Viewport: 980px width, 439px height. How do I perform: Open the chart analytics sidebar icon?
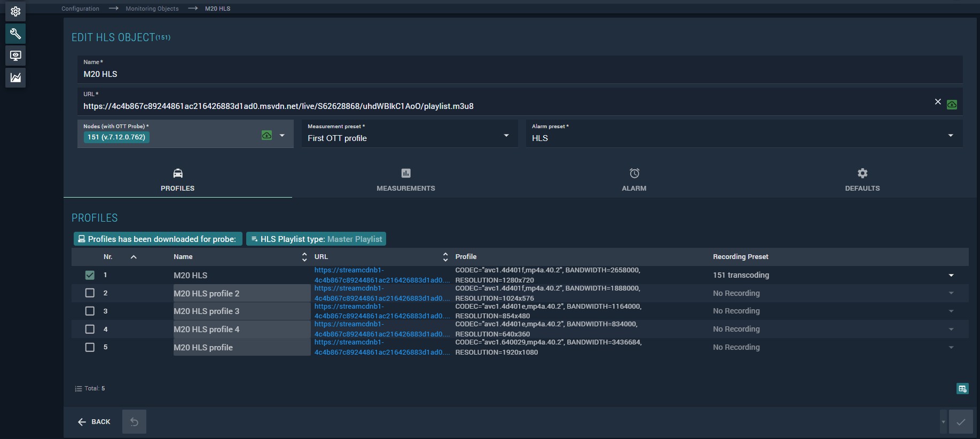coord(15,77)
